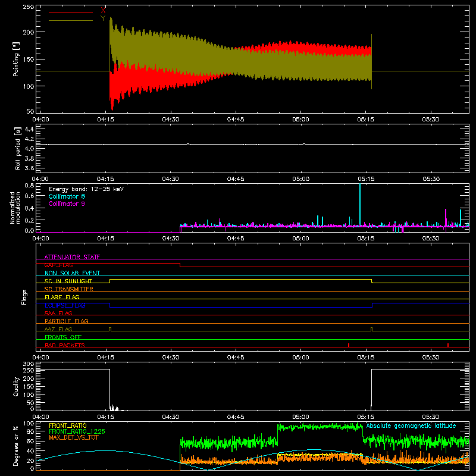
Task: Select the Energy band: 12-25 keV text
Action: [86, 189]
